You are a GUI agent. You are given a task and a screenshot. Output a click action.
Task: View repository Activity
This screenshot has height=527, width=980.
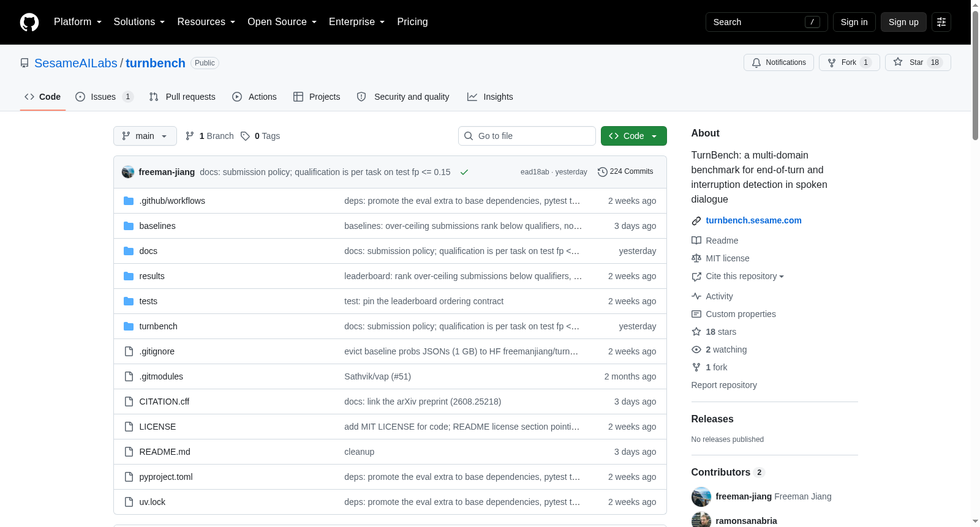coord(712,296)
